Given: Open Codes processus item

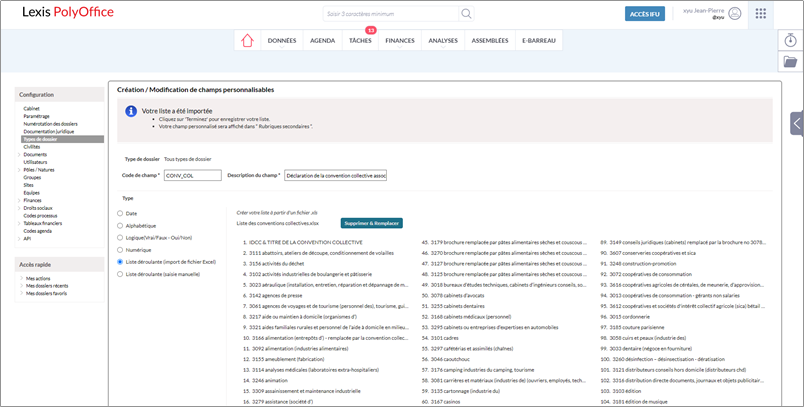Looking at the screenshot, I should coord(40,216).
